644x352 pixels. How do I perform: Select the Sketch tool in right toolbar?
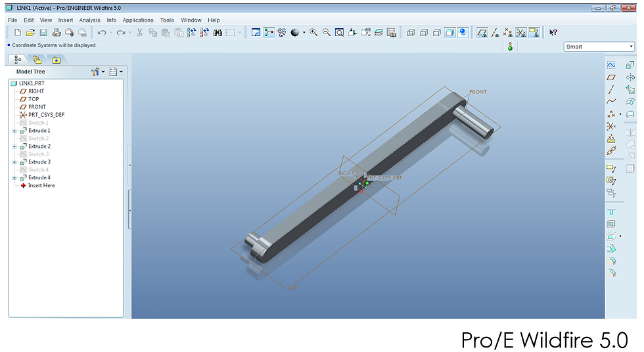tap(611, 65)
